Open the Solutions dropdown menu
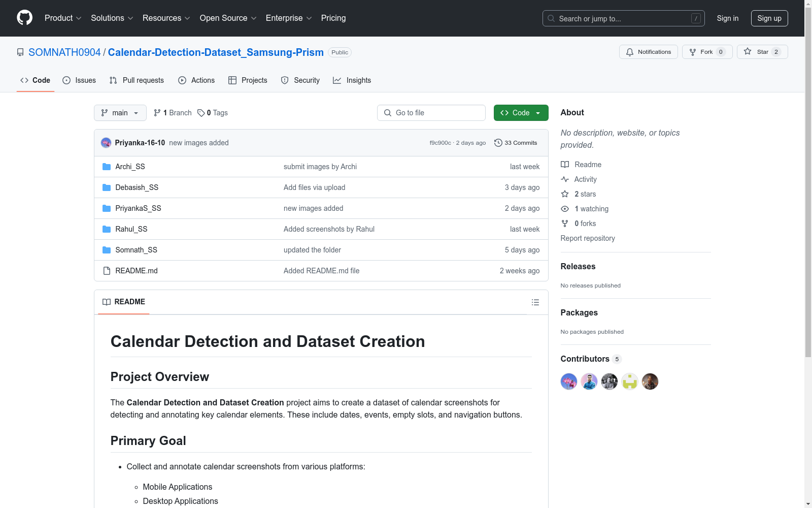The height and width of the screenshot is (508, 812). point(112,18)
